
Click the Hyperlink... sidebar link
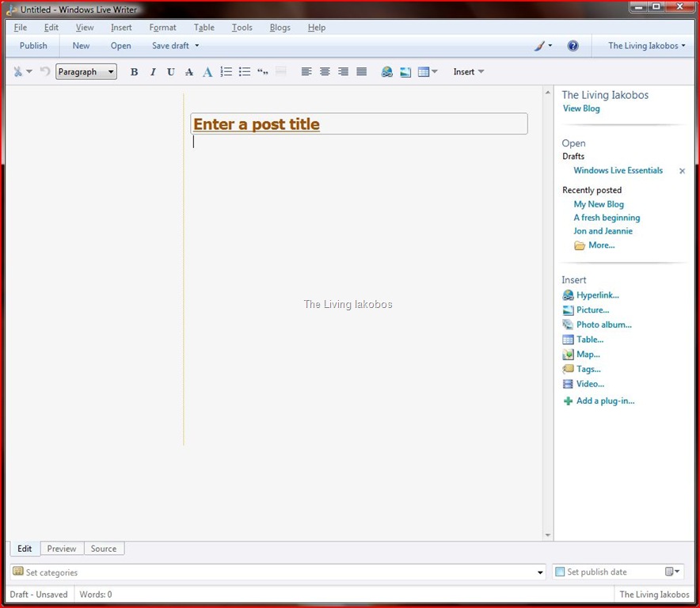(x=598, y=295)
